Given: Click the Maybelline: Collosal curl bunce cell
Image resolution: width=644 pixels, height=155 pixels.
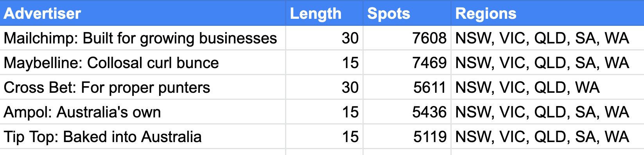Looking at the screenshot, I should [143, 63].
